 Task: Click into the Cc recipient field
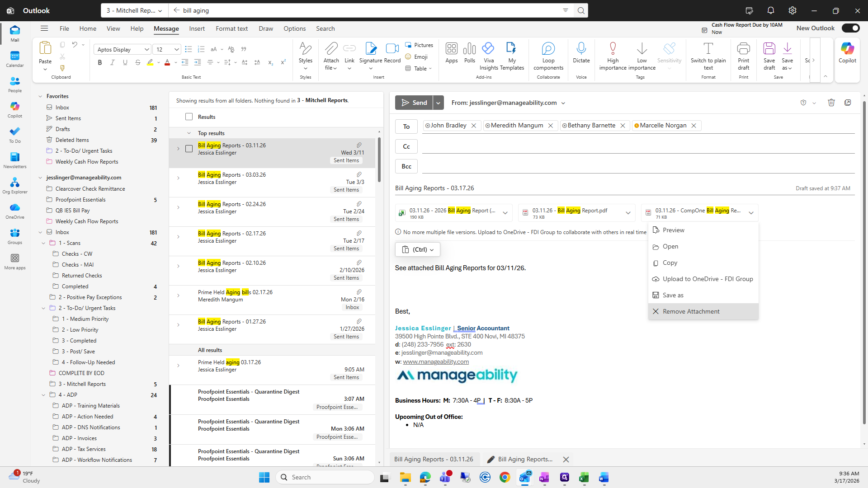637,146
